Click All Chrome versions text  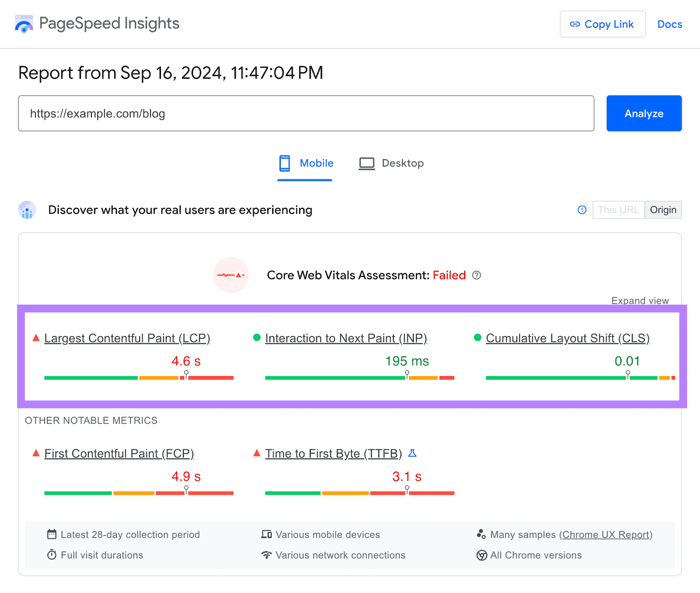pyautogui.click(x=536, y=555)
